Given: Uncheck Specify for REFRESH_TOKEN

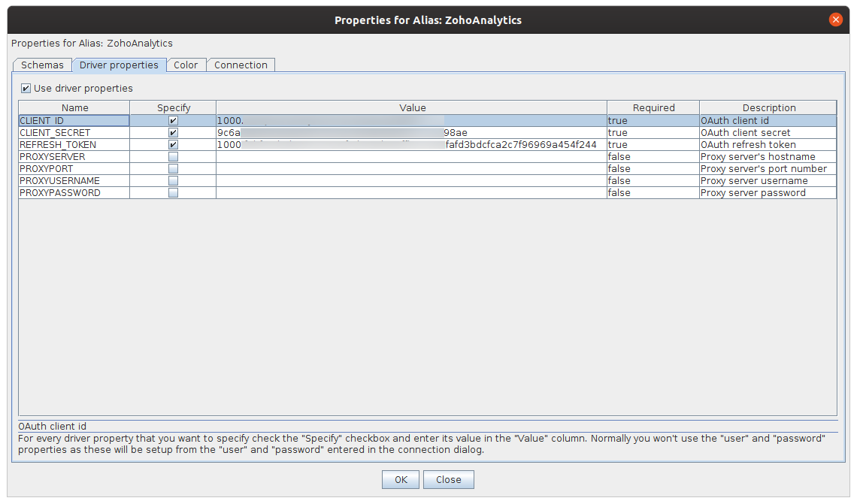Looking at the screenshot, I should 173,145.
